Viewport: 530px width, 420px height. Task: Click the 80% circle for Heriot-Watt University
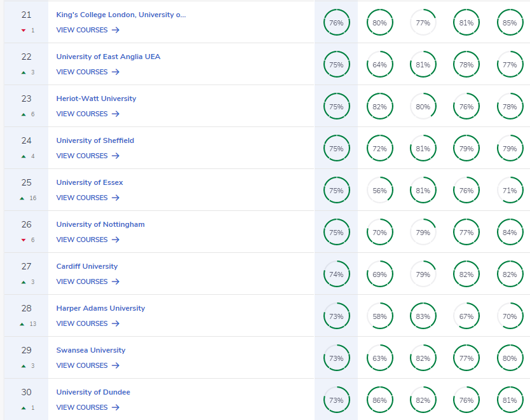click(423, 107)
